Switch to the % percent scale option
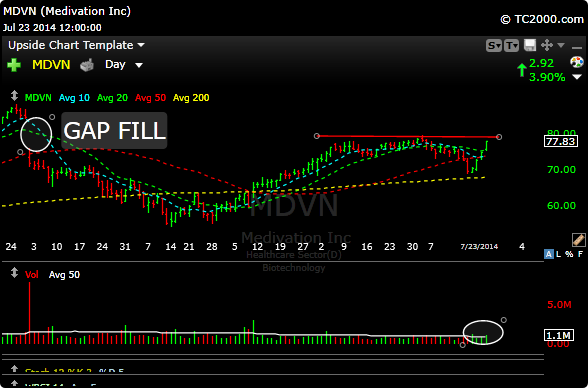588x388 pixels. pos(569,254)
